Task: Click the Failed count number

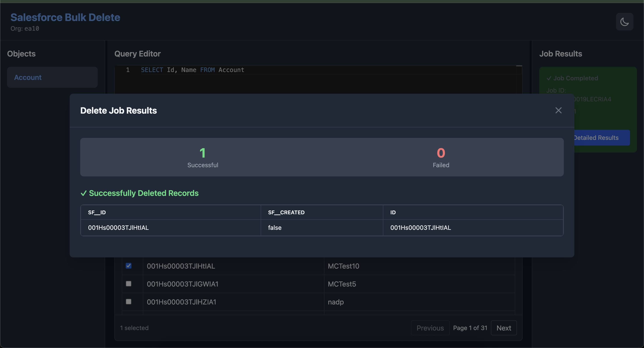Action: (x=441, y=153)
